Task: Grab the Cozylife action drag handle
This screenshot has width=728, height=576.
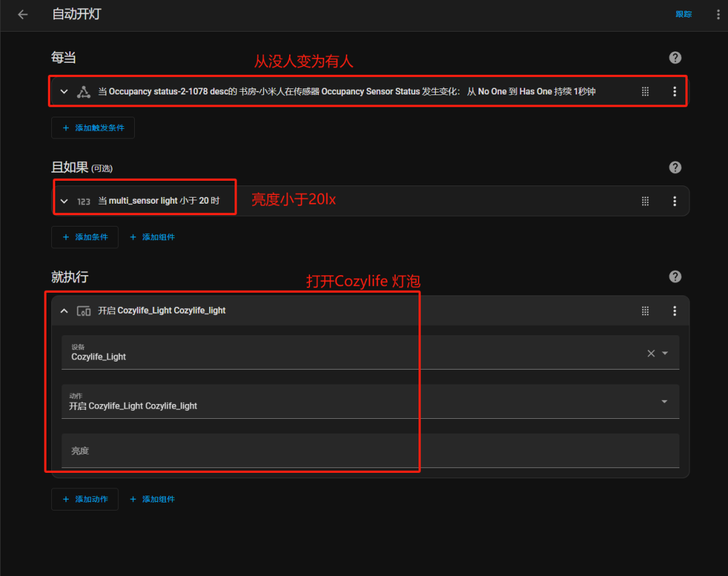Action: coord(645,311)
